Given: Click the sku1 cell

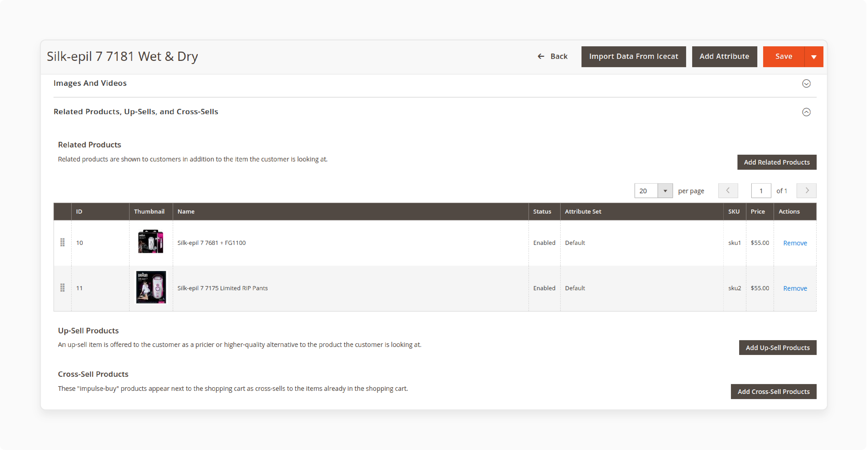Looking at the screenshot, I should point(735,242).
